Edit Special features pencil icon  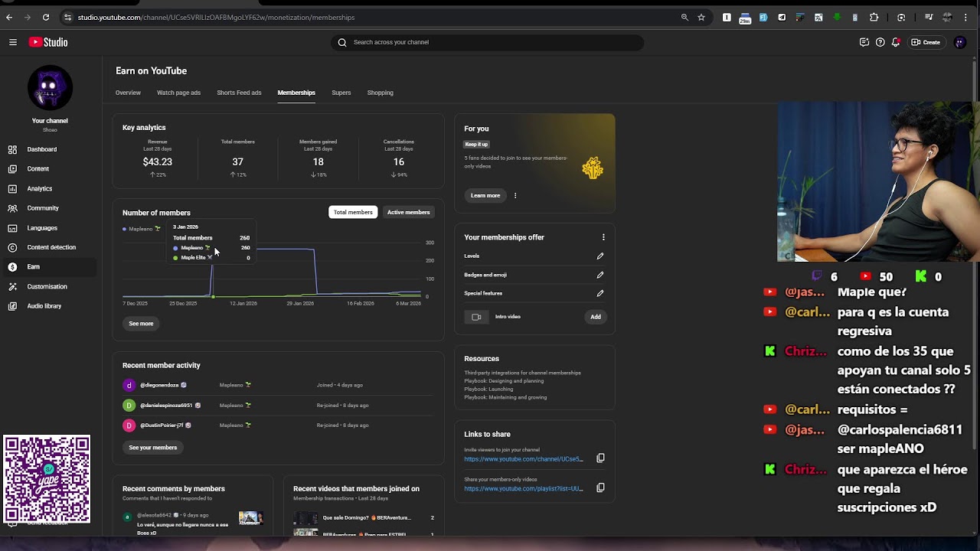[600, 293]
